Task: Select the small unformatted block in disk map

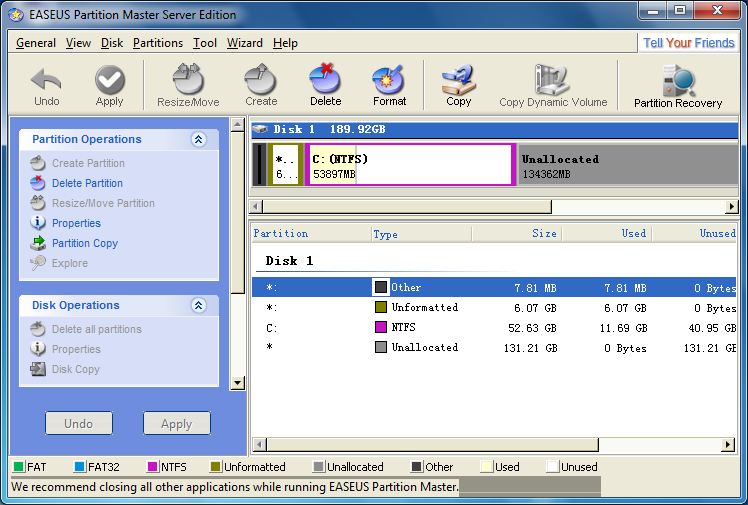Action: click(286, 165)
